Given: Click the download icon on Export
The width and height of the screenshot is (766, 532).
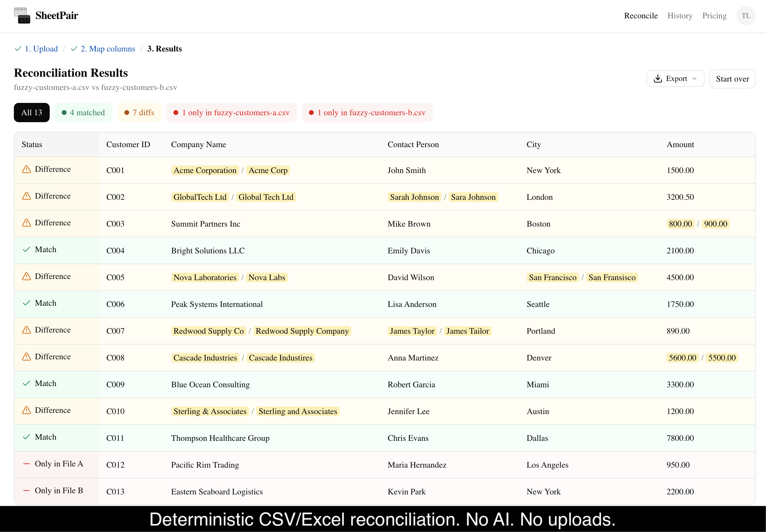Looking at the screenshot, I should click(x=658, y=79).
